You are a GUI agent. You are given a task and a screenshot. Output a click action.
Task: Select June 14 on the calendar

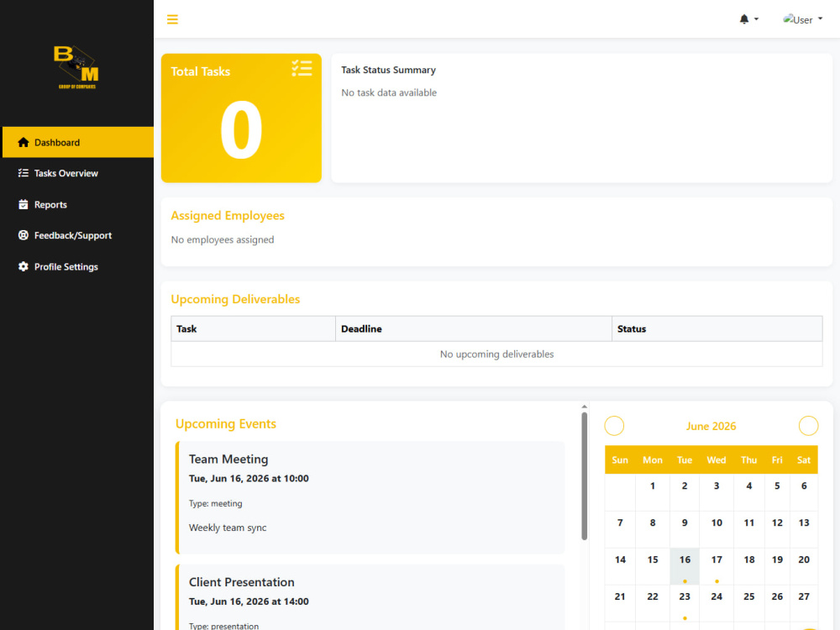click(x=620, y=566)
